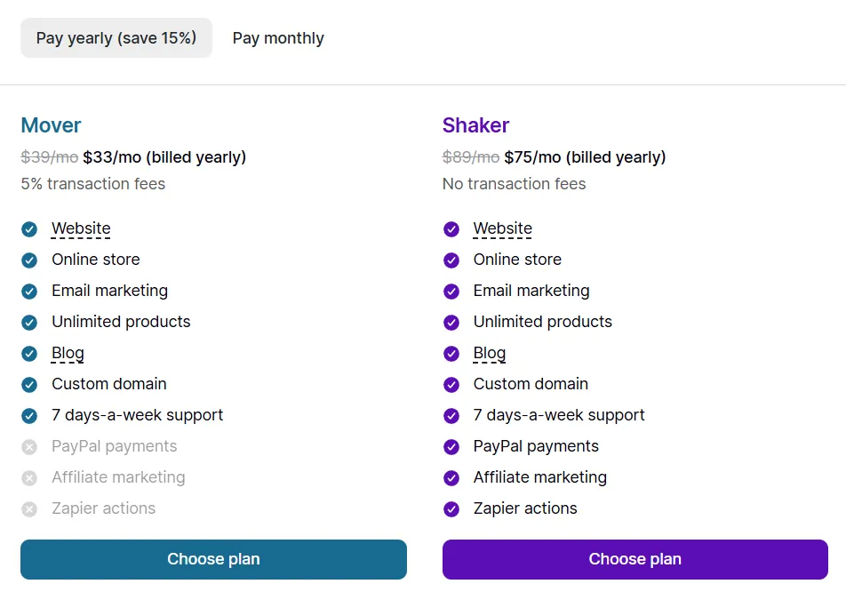Switch to Pay yearly billing
The image size is (846, 616).
coord(116,38)
